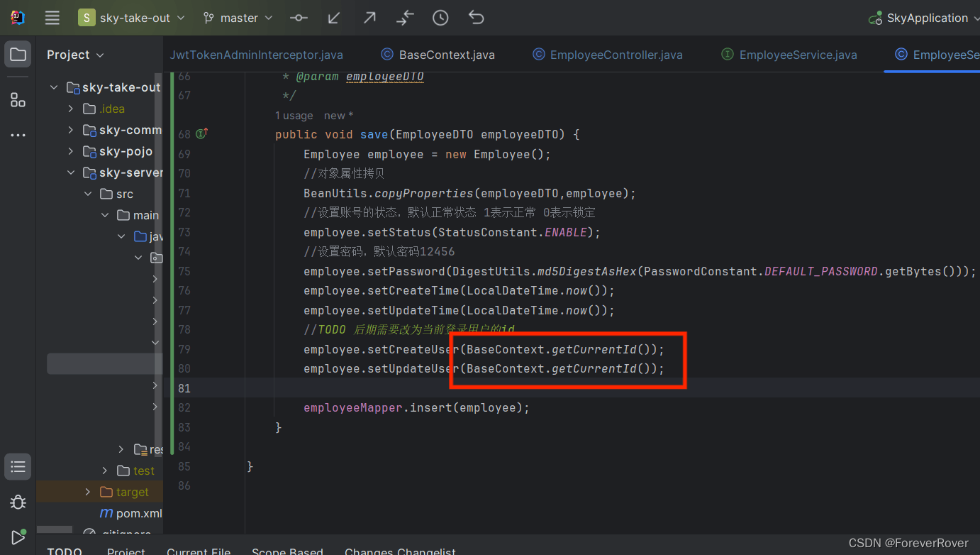
Task: Click the IntelliJ IDEA logo icon
Action: 18,18
